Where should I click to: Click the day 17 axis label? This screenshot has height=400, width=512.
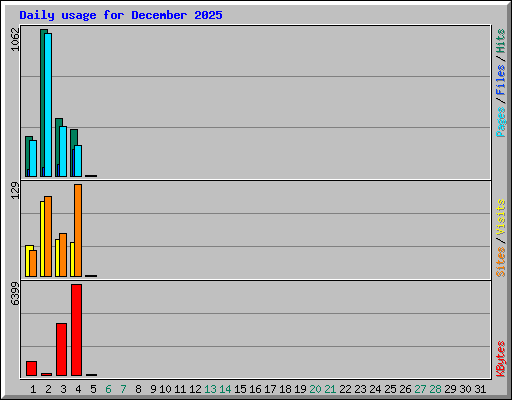point(270,389)
